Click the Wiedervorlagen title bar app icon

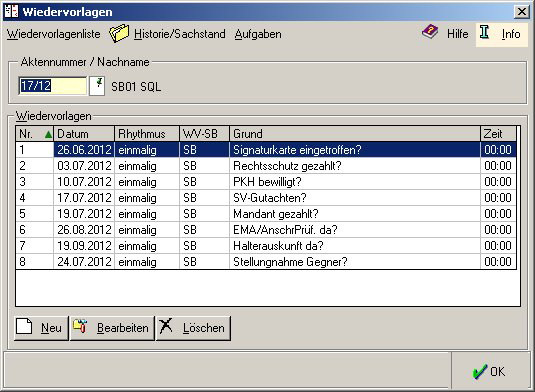coord(11,11)
